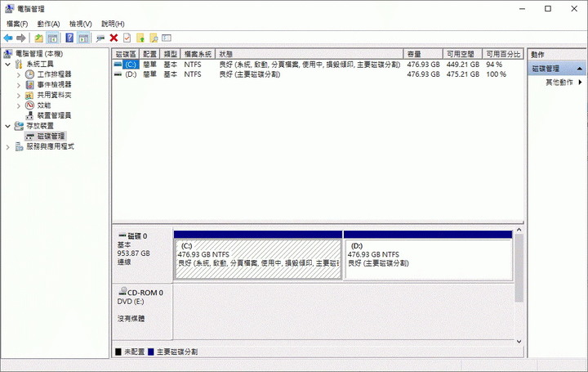Select 服務與應用程式 in the tree
The width and height of the screenshot is (588, 372).
51,146
